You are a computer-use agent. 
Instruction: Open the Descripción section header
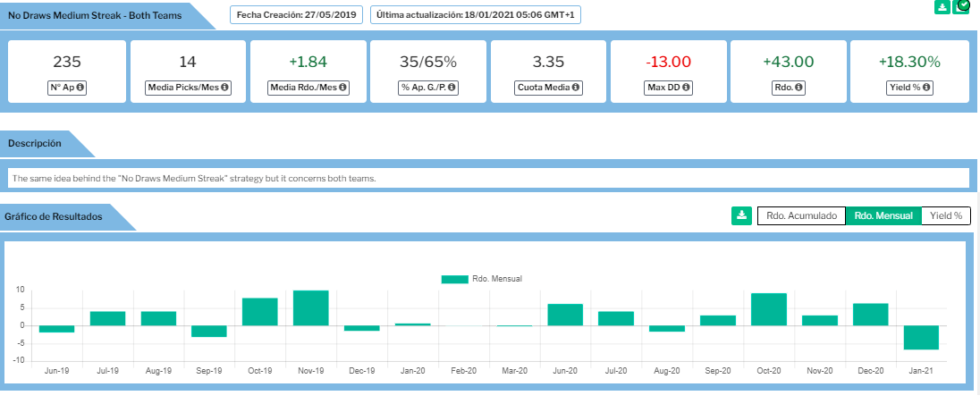(x=36, y=143)
